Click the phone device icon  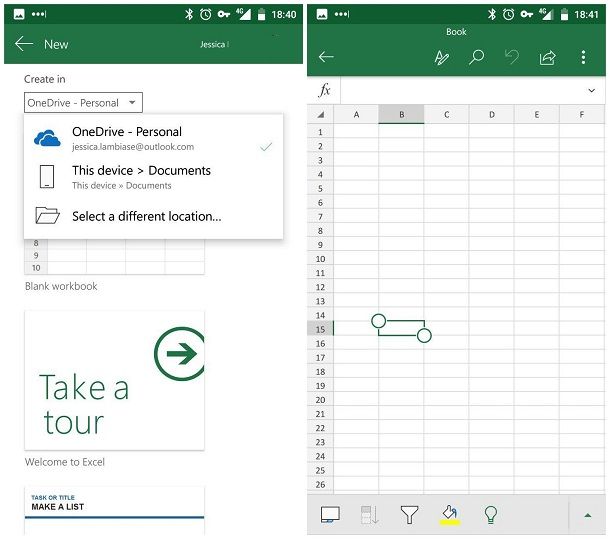point(47,177)
